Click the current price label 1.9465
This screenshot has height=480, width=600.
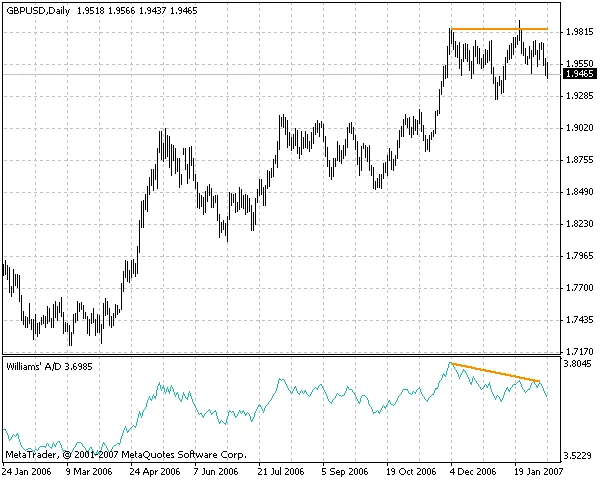point(578,74)
